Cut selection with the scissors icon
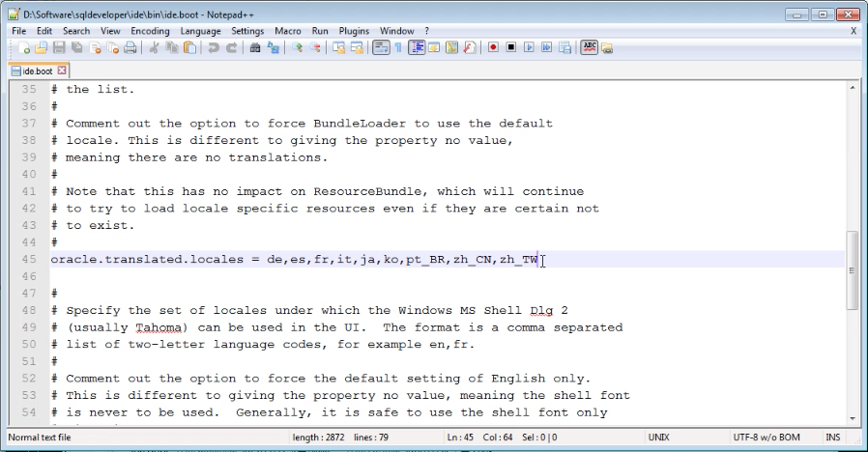 click(x=154, y=48)
